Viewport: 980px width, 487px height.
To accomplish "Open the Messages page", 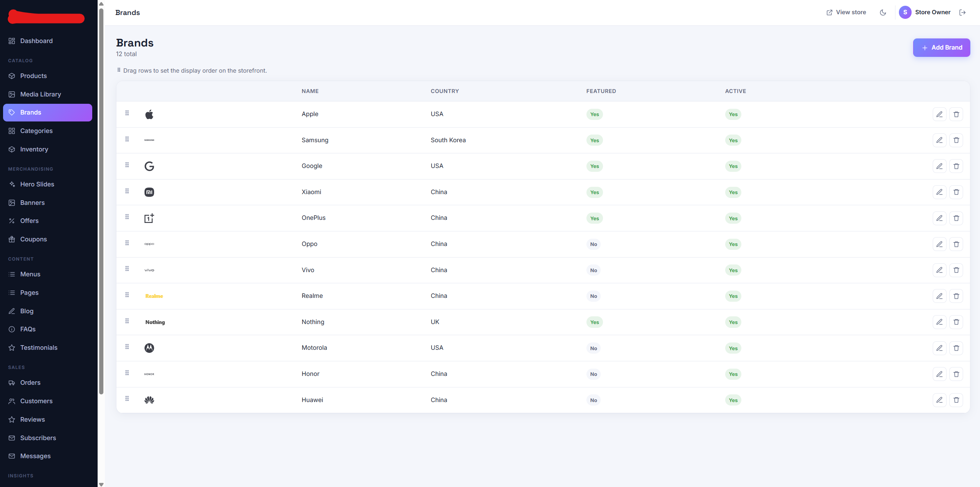I will [48, 456].
